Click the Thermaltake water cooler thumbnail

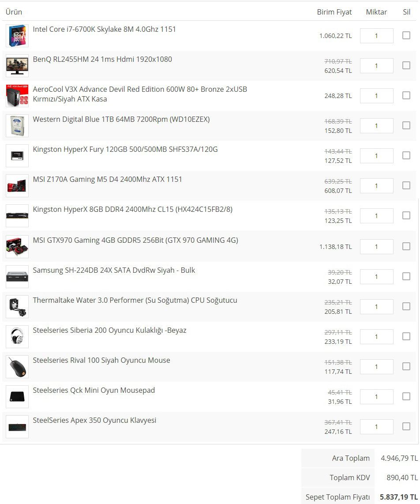click(17, 307)
